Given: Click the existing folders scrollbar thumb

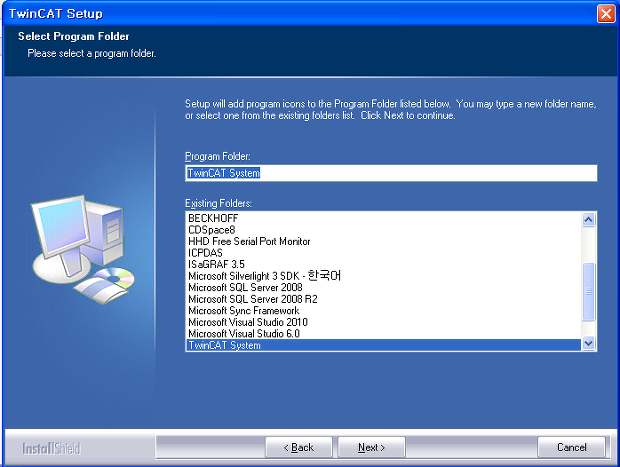Looking at the screenshot, I should tap(588, 292).
